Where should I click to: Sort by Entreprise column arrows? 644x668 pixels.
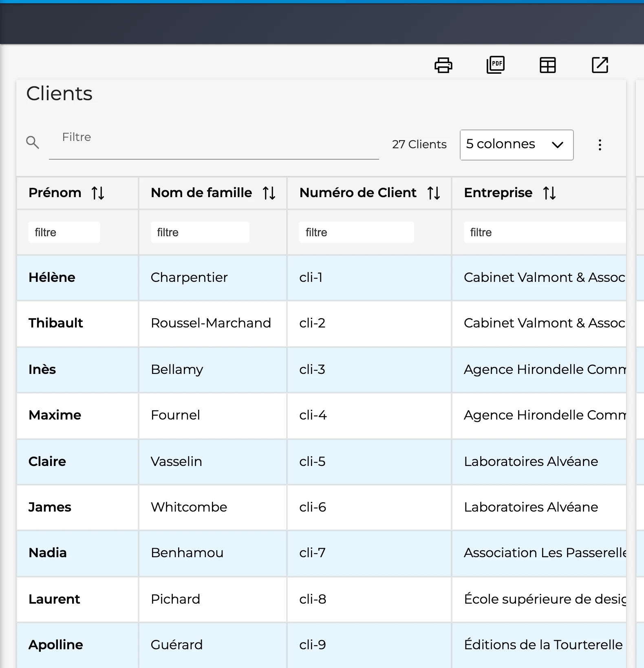click(549, 193)
